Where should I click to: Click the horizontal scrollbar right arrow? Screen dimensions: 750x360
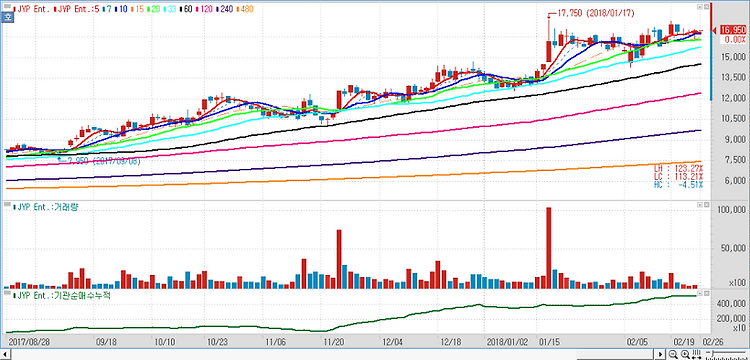[x=661, y=355]
